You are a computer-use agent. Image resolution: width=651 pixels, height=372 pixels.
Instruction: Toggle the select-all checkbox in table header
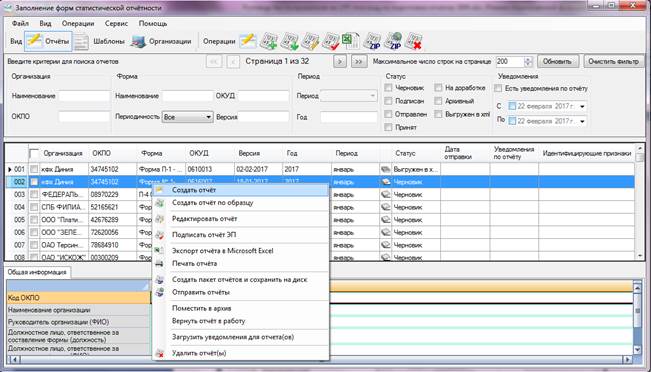click(x=34, y=154)
